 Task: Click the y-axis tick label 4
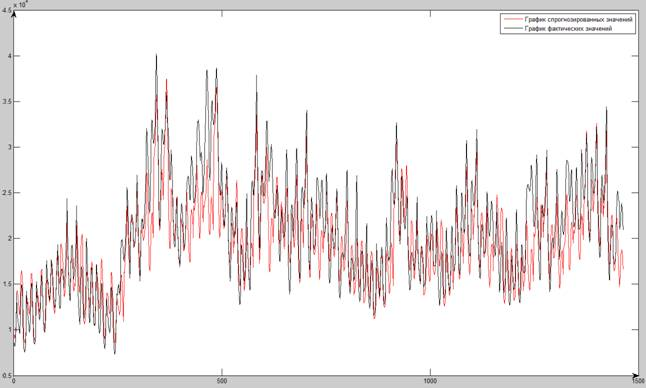pyautogui.click(x=9, y=56)
